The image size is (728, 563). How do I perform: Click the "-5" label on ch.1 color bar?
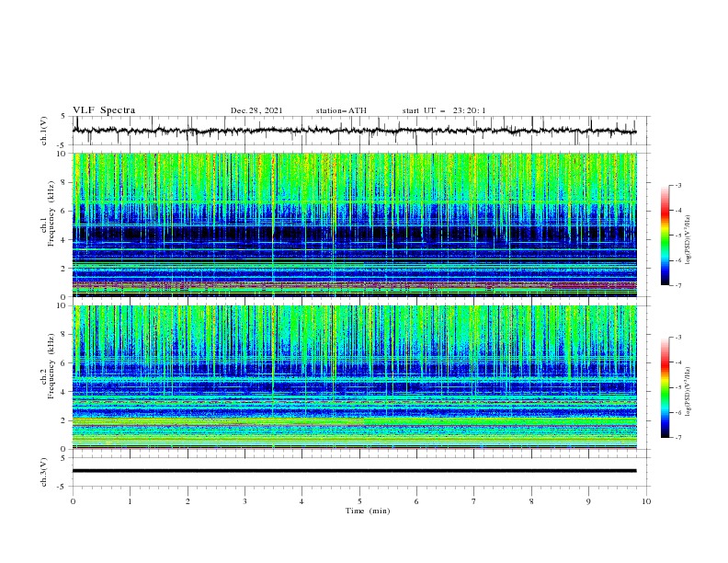coord(678,236)
